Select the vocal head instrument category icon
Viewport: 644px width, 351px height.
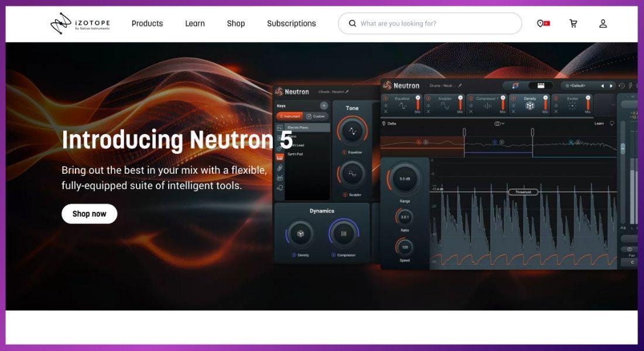280,188
